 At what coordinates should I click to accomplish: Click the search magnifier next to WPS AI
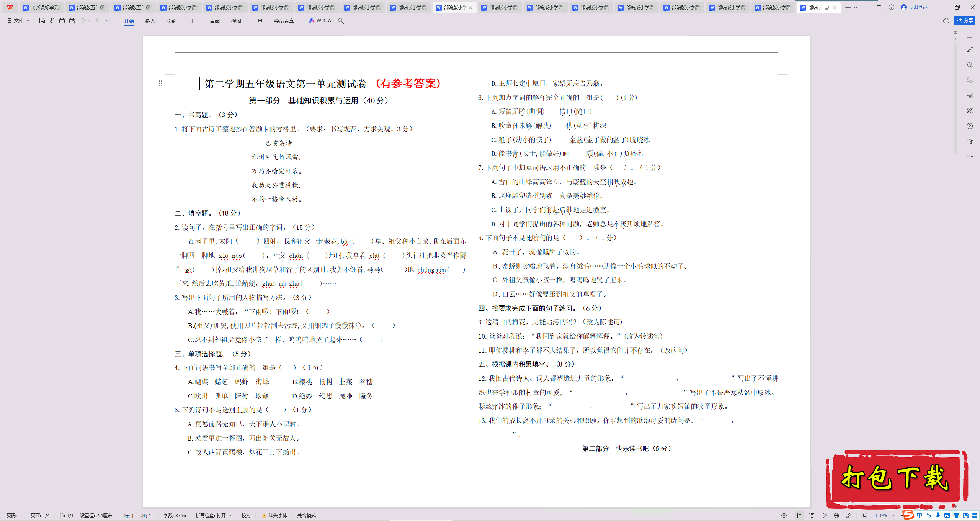coord(341,21)
